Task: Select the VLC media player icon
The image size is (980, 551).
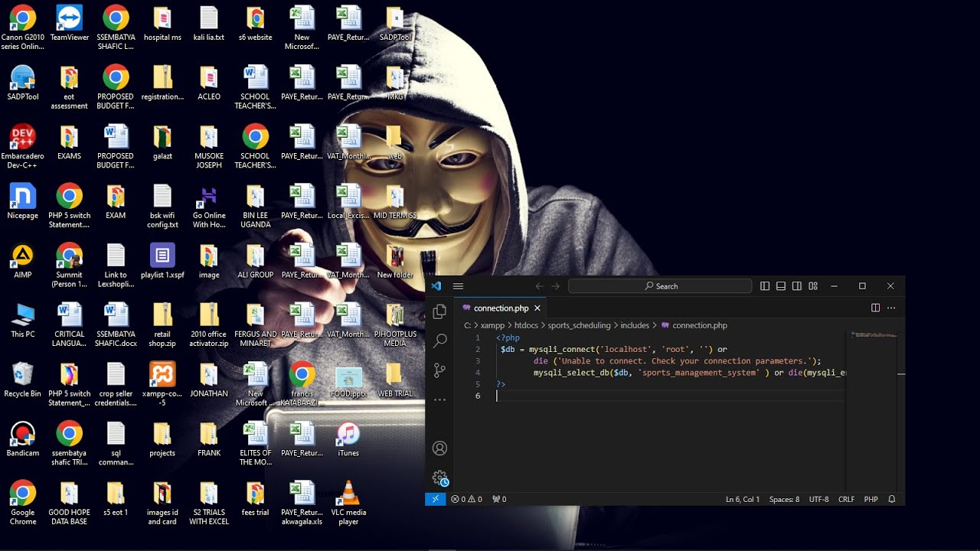Action: [x=348, y=503]
